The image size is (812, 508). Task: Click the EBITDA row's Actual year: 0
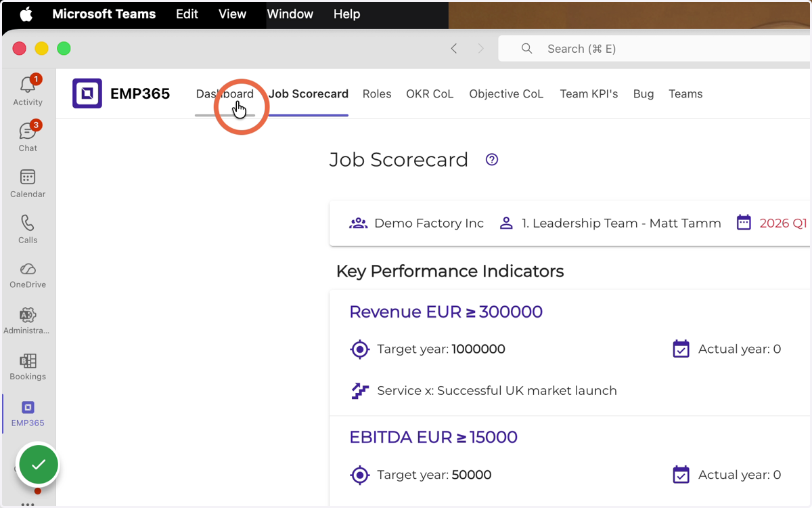coord(740,475)
